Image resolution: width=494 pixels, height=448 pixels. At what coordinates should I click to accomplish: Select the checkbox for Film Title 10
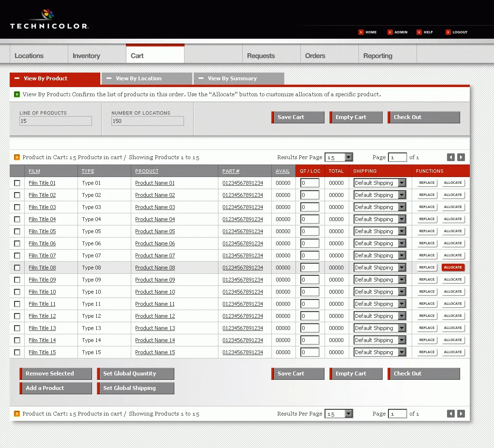(x=17, y=292)
